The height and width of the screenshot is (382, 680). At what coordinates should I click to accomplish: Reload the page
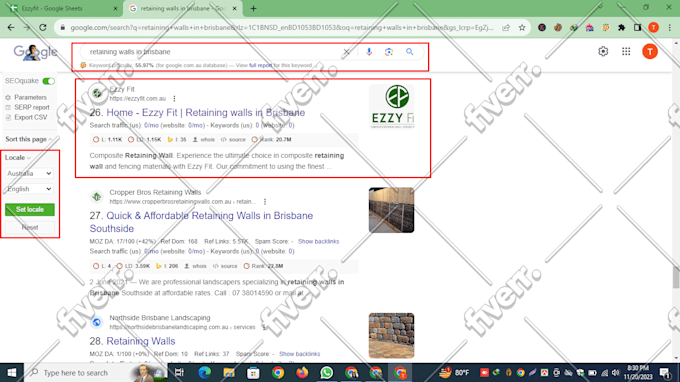tap(42, 27)
